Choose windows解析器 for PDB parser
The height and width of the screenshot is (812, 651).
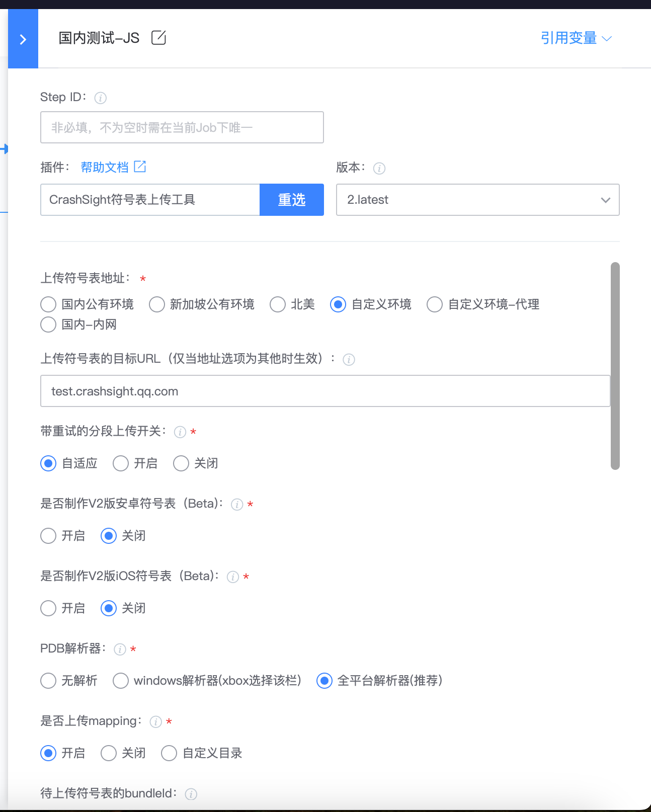pos(121,681)
